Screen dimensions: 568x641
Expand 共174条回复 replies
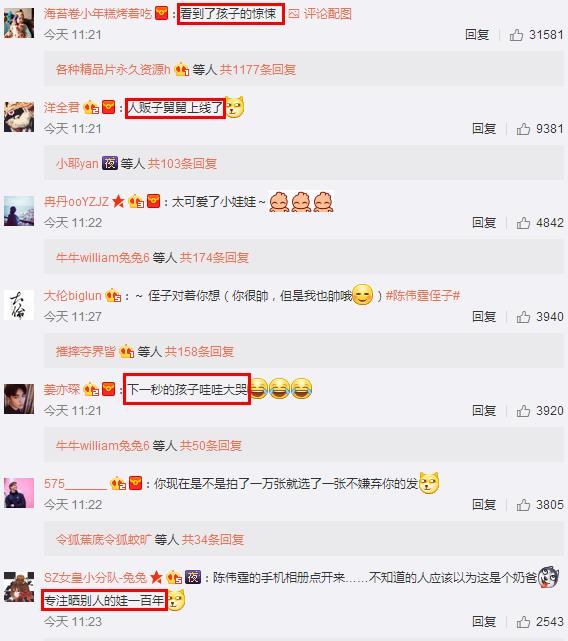[214, 258]
